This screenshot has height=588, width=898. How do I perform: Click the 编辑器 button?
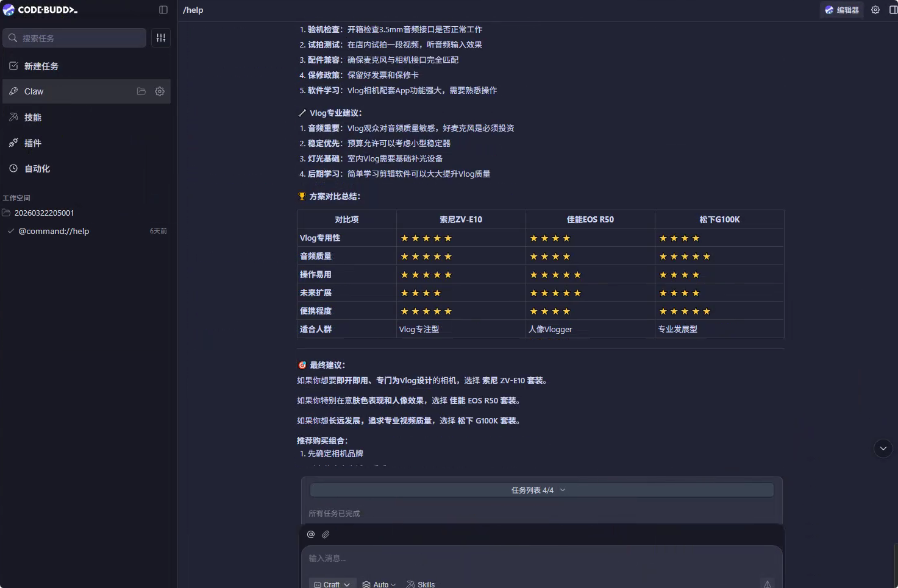842,10
